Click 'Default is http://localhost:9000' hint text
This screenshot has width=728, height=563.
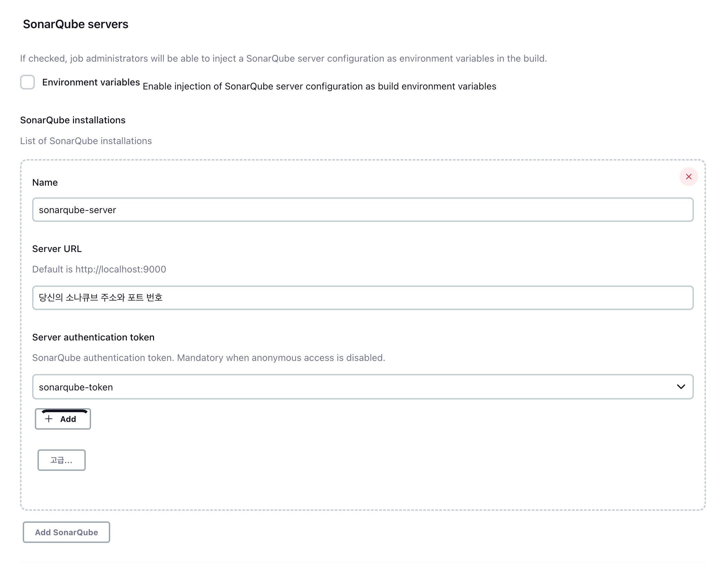coord(99,269)
